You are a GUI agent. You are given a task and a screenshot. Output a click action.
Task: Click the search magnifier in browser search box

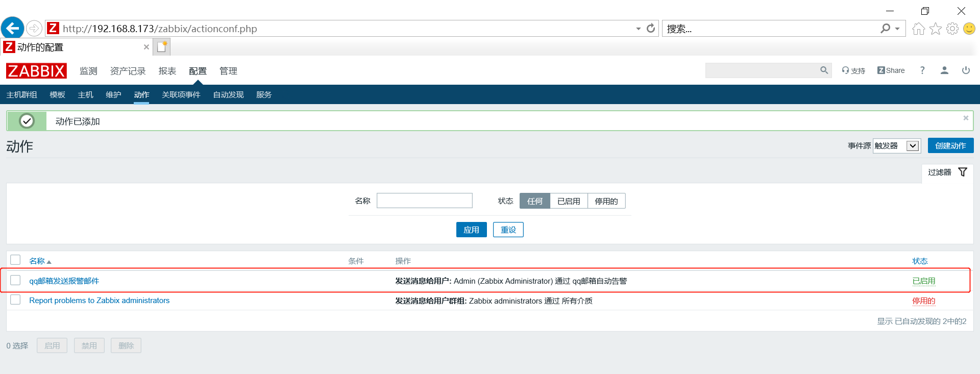(885, 29)
